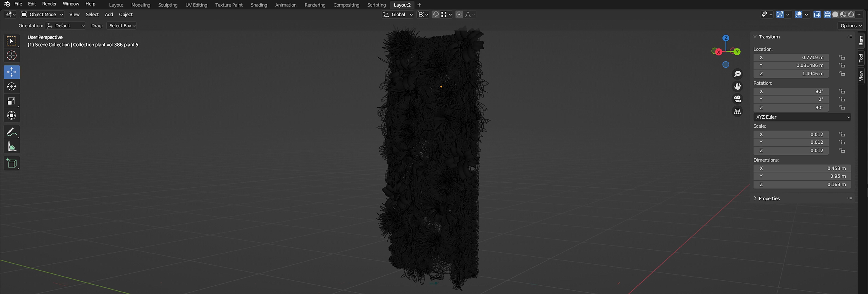
Task: Click negative Z axis gizmo circle
Action: [726, 64]
